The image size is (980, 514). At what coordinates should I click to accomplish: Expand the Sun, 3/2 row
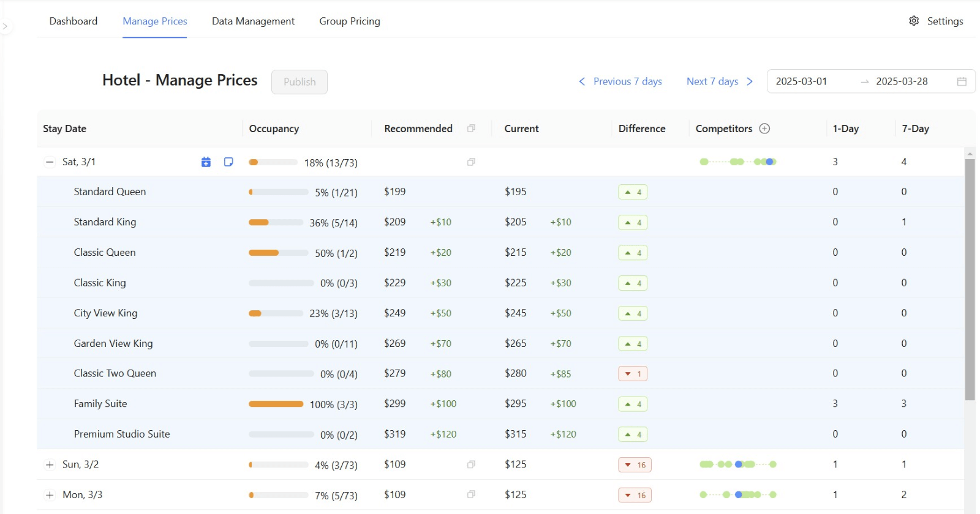(x=50, y=464)
